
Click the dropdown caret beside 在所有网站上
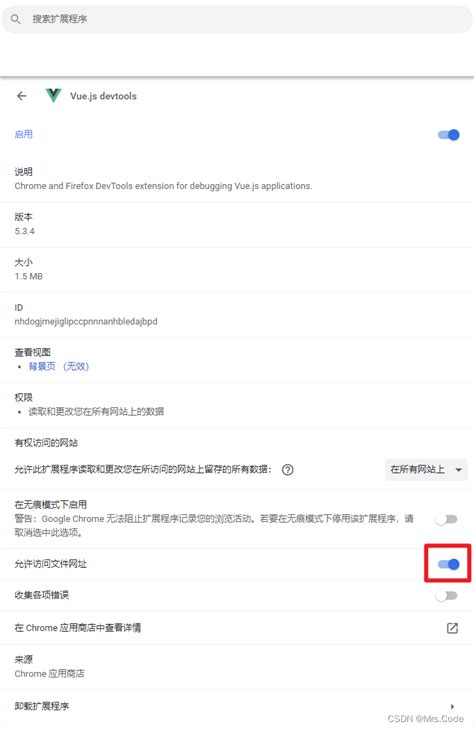pyautogui.click(x=459, y=470)
